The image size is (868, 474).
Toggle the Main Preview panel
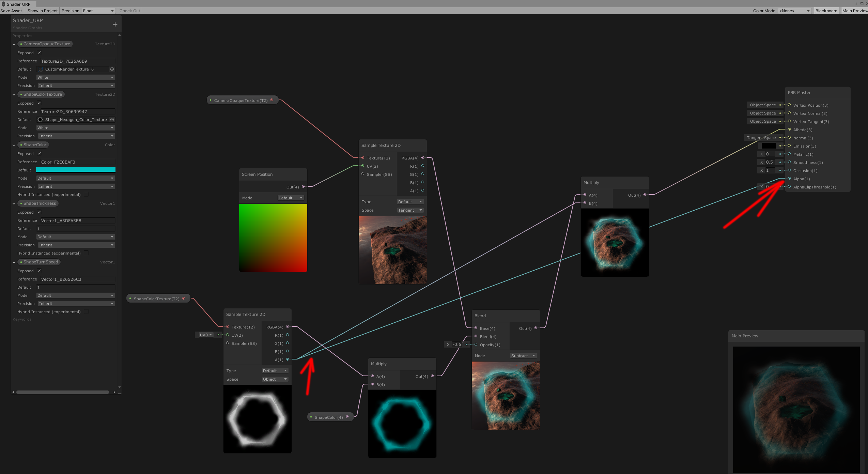pos(854,11)
